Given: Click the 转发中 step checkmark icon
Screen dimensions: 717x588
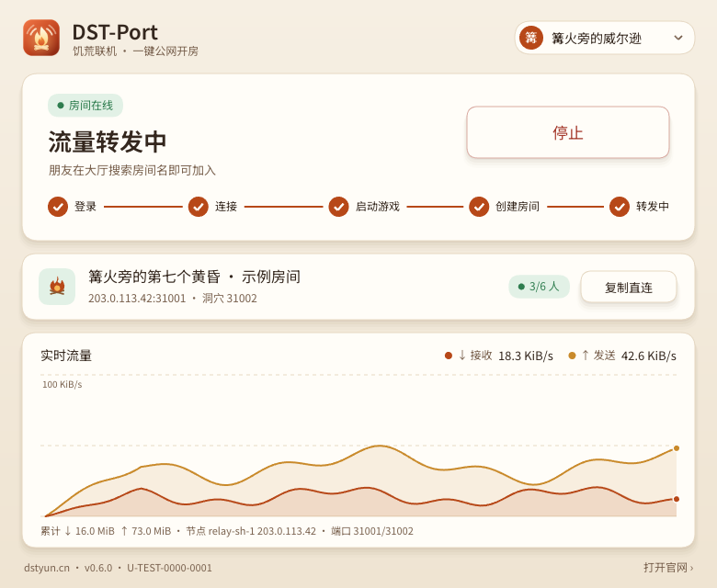Looking at the screenshot, I should click(620, 207).
